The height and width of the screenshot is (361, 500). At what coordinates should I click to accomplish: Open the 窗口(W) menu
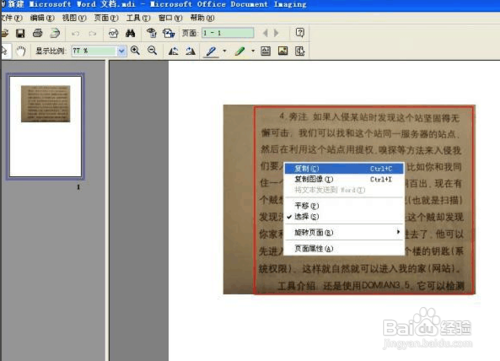[x=170, y=18]
